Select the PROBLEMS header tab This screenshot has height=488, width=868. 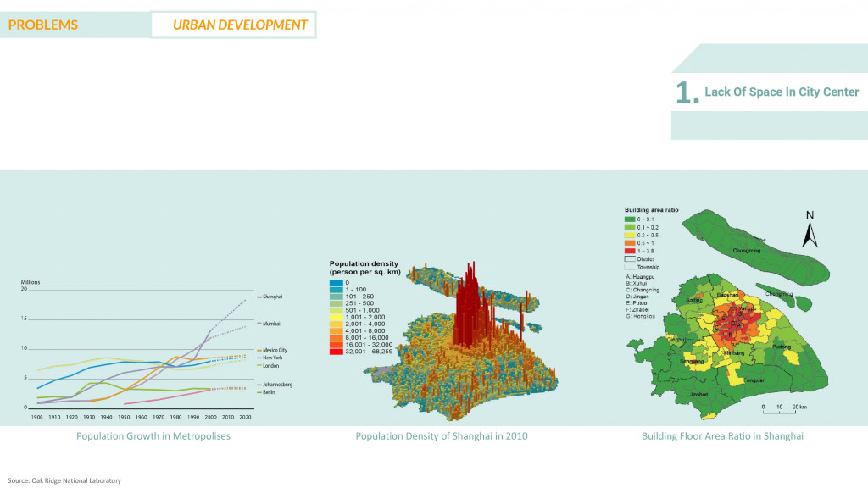point(43,25)
